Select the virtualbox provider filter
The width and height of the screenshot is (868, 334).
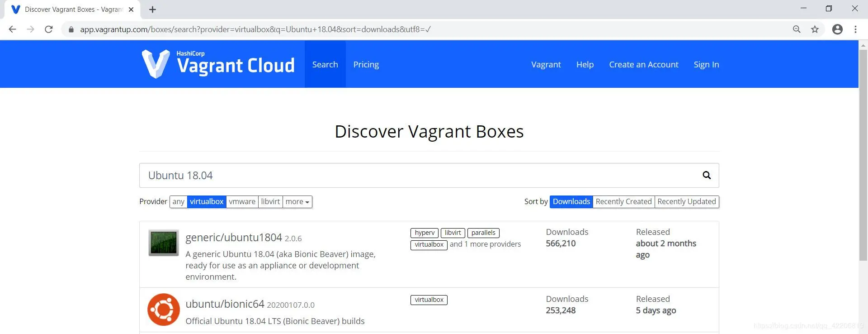click(x=207, y=201)
